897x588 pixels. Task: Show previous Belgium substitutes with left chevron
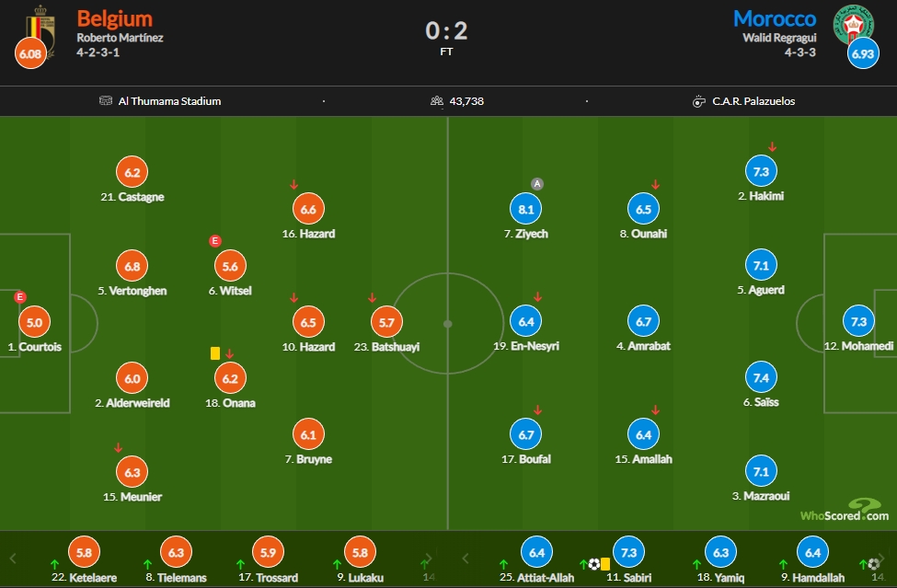(x=13, y=558)
